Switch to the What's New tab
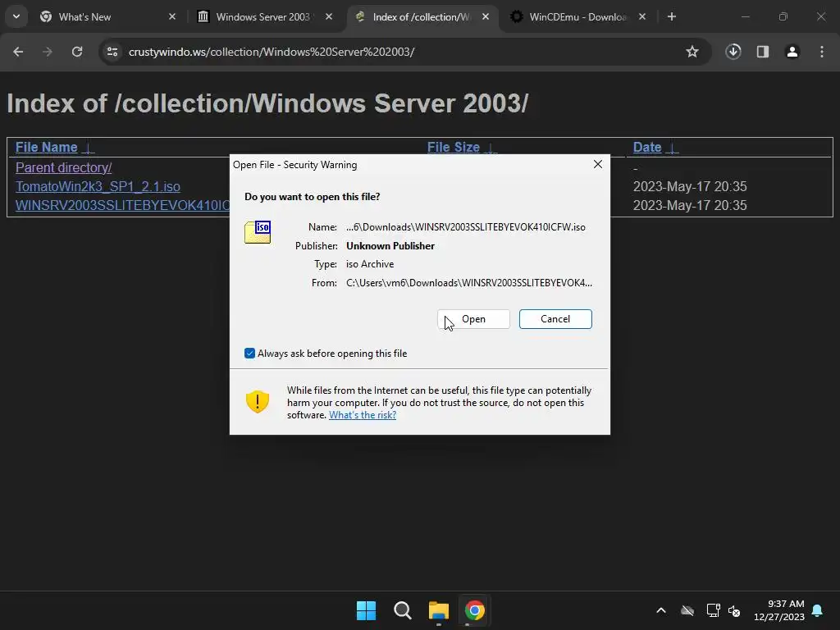Screen dimensions: 840x630 click(107, 16)
